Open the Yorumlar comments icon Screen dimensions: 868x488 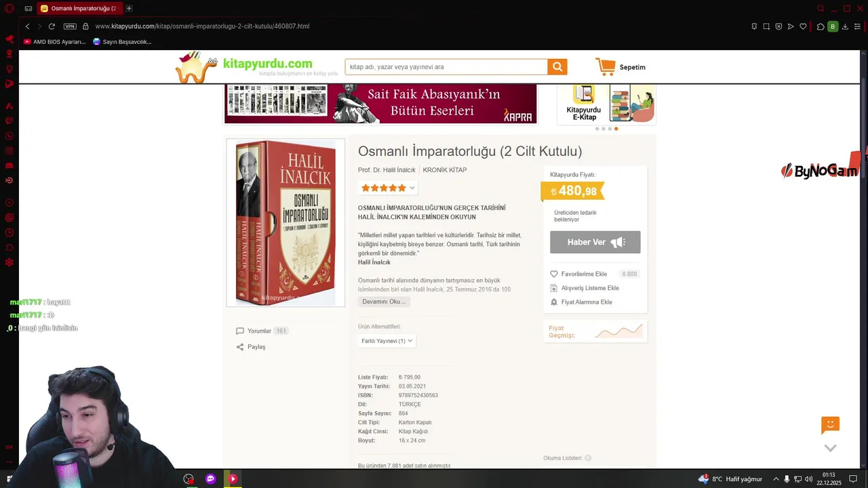click(240, 331)
